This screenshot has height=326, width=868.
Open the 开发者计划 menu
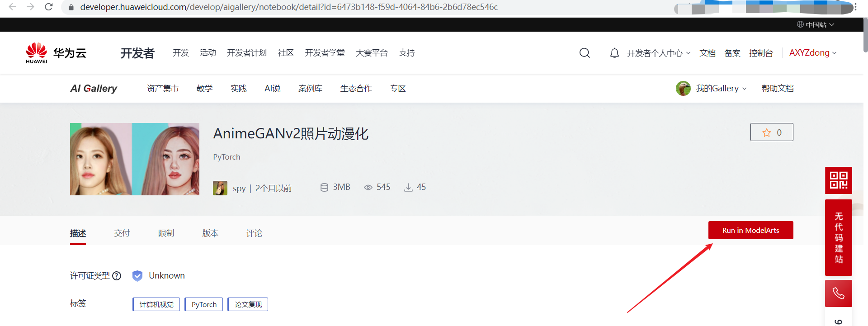pyautogui.click(x=247, y=53)
